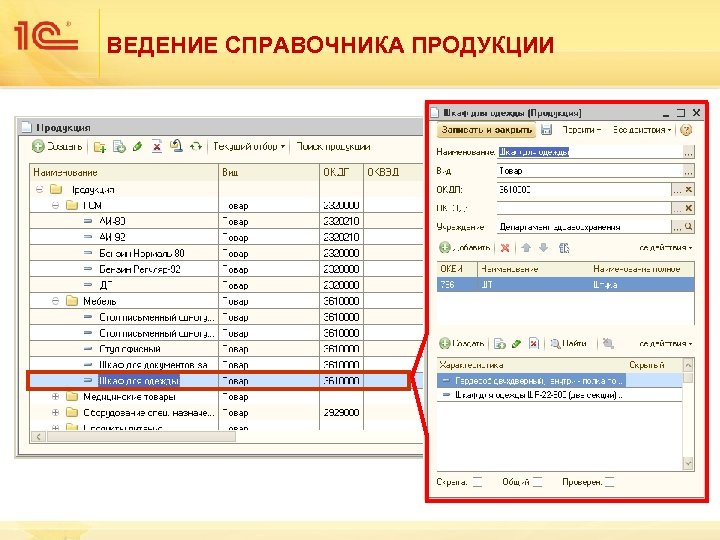
Task: Click the Создать button in Продукция toolbar
Action: point(57,146)
